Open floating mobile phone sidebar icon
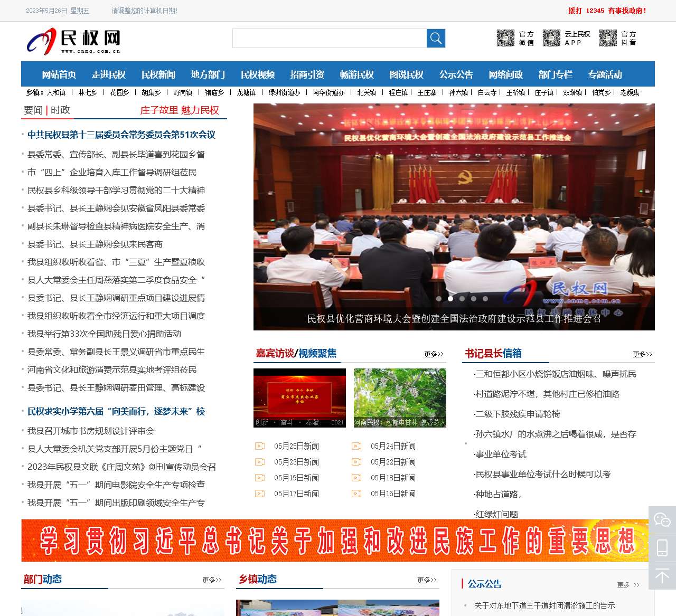 point(662,547)
